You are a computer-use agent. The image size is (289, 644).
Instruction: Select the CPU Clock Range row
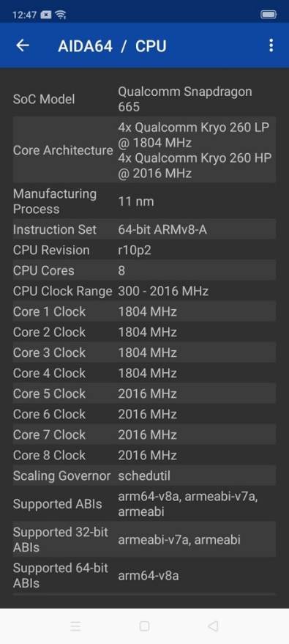click(144, 291)
